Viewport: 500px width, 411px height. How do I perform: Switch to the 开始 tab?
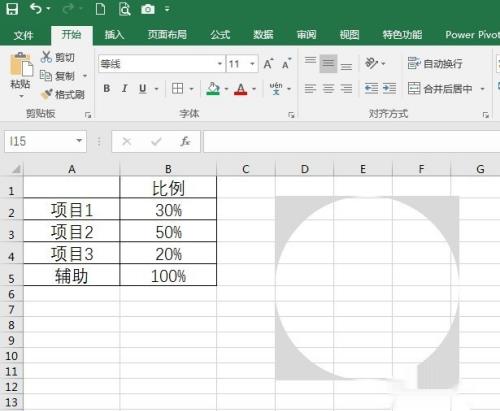[71, 34]
